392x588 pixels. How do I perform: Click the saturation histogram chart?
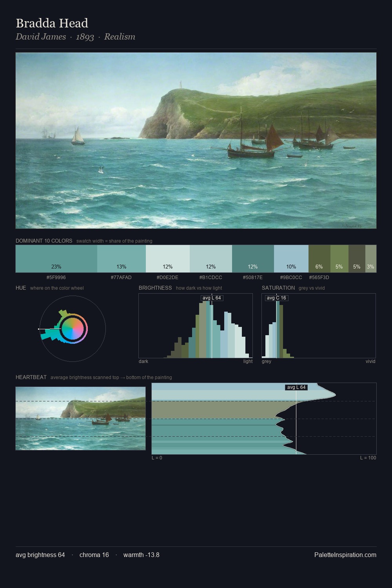tap(319, 325)
